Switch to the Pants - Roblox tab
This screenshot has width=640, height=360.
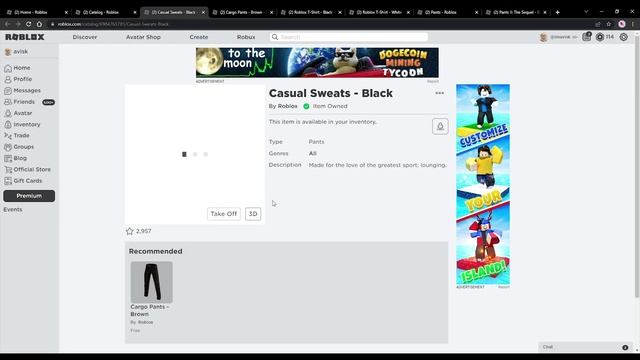448,12
